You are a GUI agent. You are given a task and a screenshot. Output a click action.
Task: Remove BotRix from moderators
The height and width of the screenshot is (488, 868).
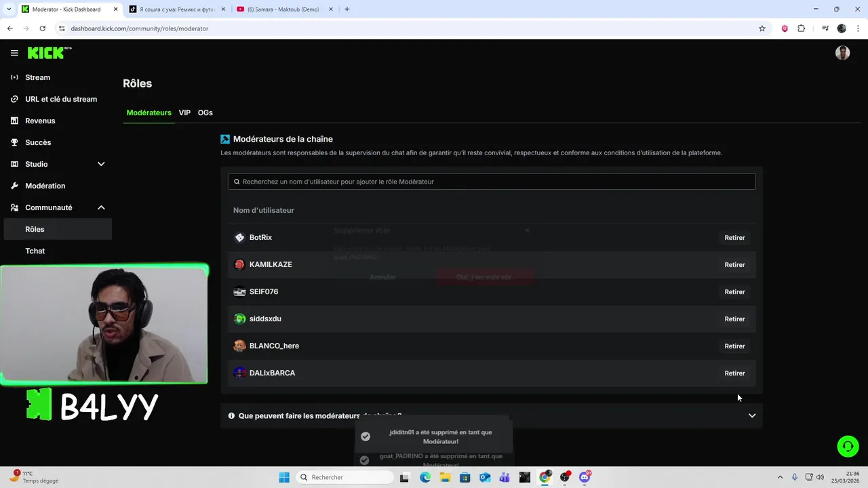pyautogui.click(x=734, y=238)
